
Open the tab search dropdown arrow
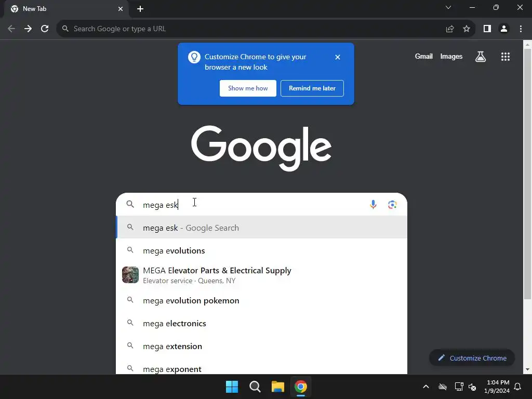click(x=448, y=7)
